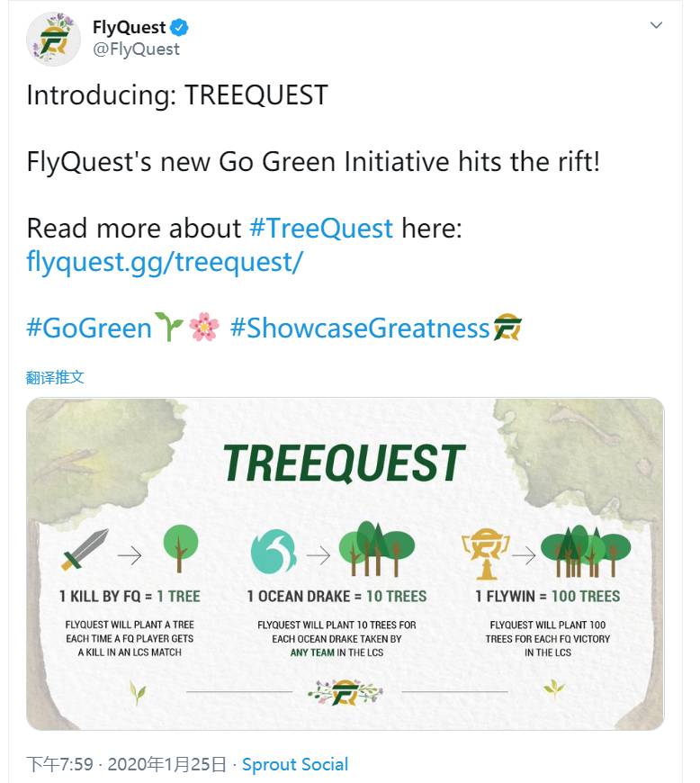Click the seedling emoji after #GoGreen
Viewport: 700px width, 783px height.
click(x=169, y=328)
